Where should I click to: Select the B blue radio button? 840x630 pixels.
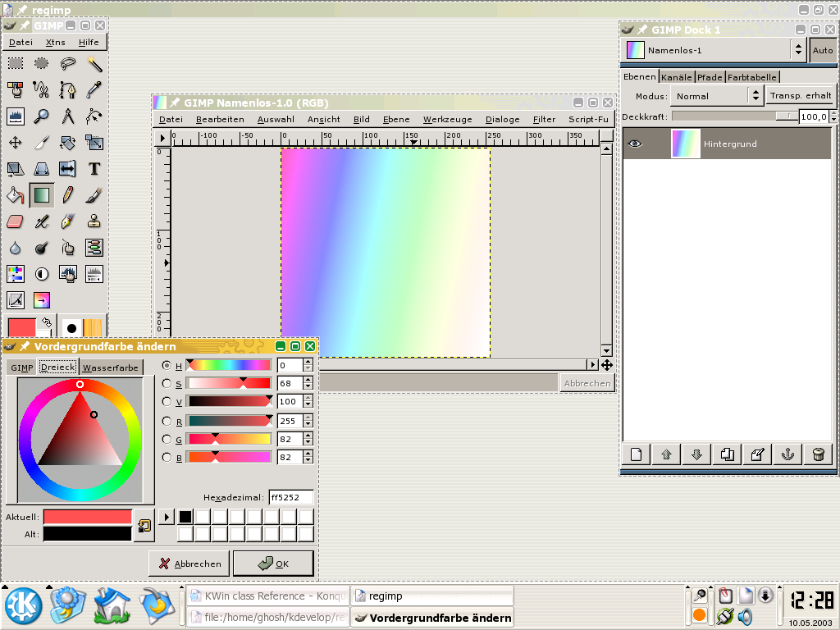coord(167,458)
